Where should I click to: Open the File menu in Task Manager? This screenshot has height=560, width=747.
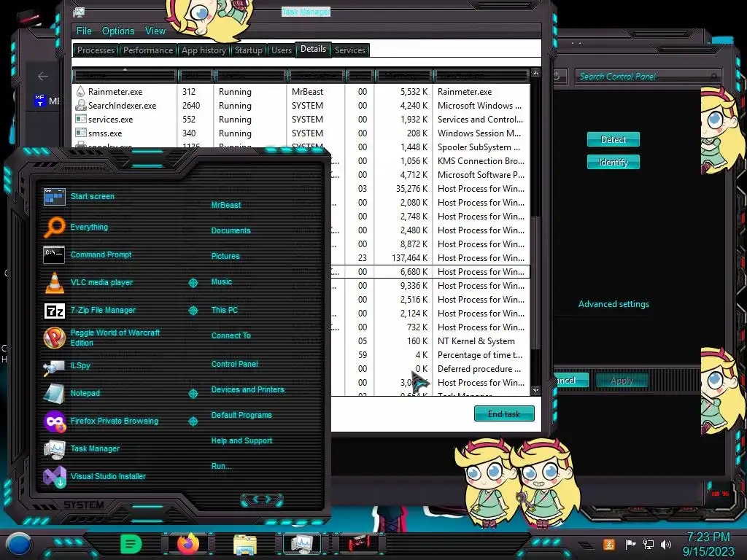85,31
